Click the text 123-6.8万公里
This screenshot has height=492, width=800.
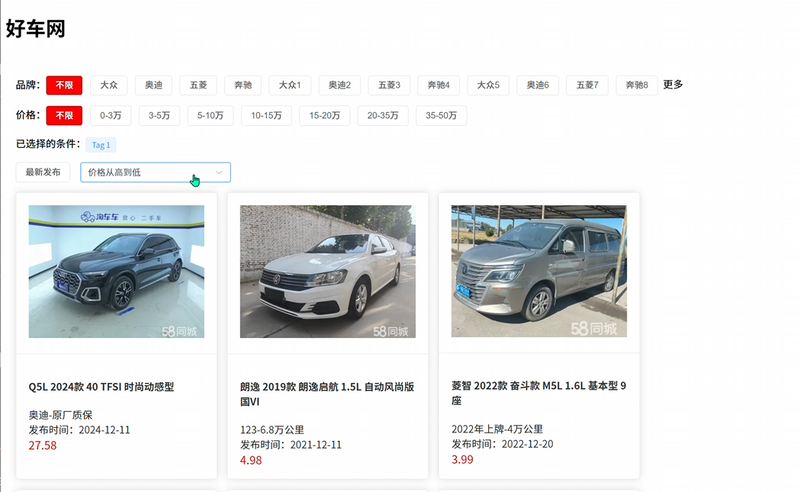tap(272, 430)
